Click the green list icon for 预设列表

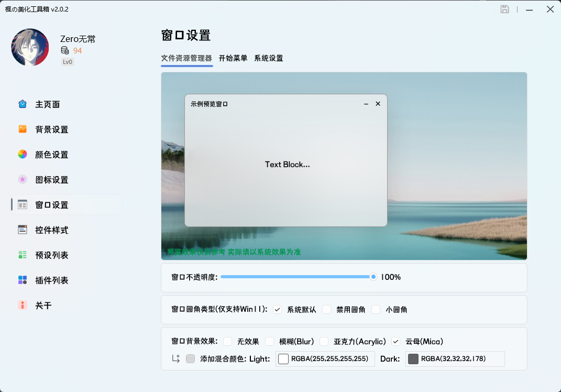pos(23,255)
